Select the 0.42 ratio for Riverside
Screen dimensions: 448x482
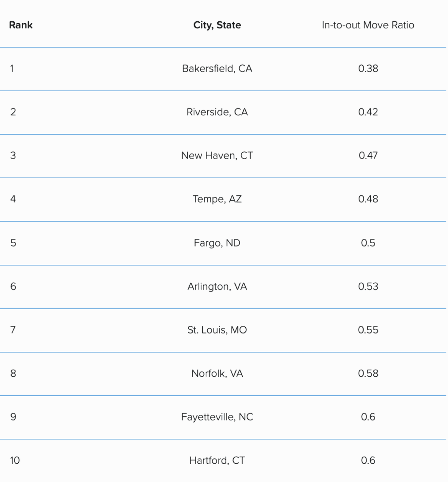tap(368, 112)
